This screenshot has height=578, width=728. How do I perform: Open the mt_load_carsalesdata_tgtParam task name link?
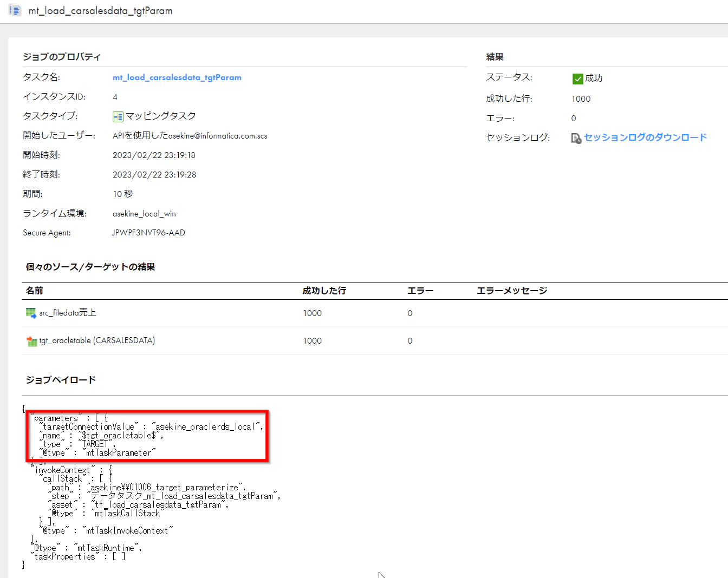pyautogui.click(x=177, y=77)
